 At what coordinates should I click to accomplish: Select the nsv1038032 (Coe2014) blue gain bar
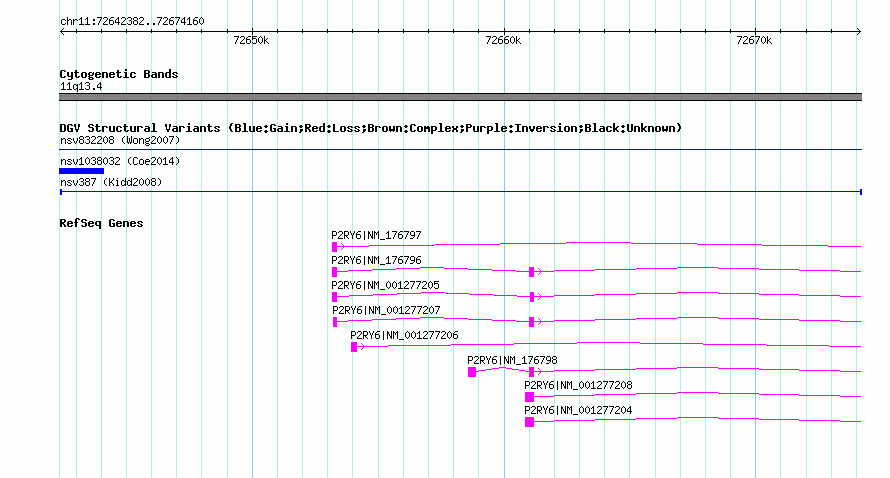(82, 171)
